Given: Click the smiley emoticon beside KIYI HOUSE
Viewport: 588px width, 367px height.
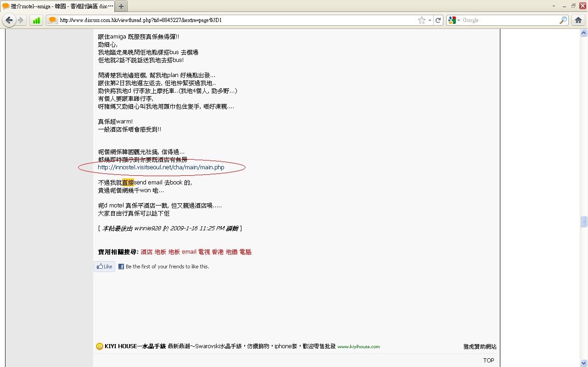Looking at the screenshot, I should pyautogui.click(x=100, y=346).
